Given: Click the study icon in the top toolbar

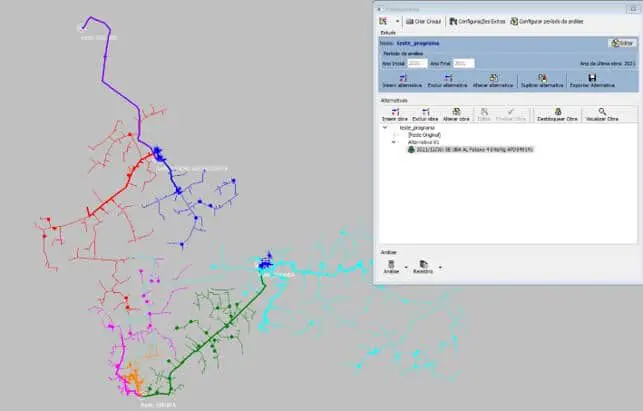Looking at the screenshot, I should (383, 21).
